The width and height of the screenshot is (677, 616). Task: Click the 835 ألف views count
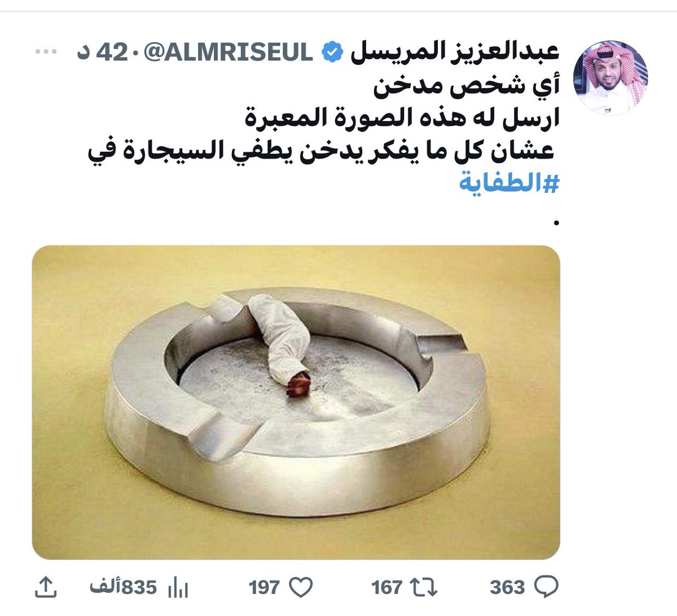coord(122,587)
